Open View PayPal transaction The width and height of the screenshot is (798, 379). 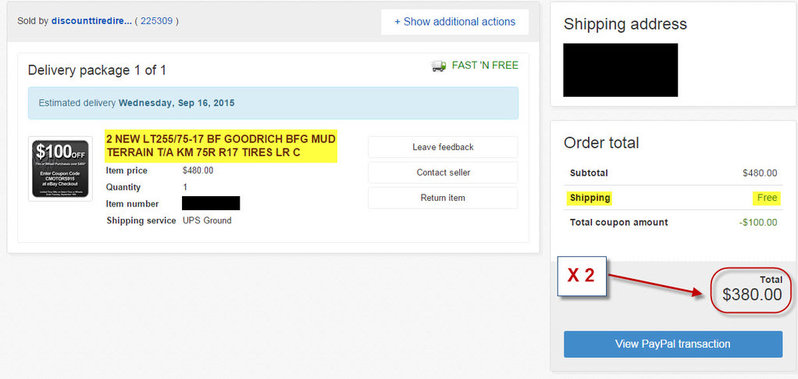[x=673, y=344]
